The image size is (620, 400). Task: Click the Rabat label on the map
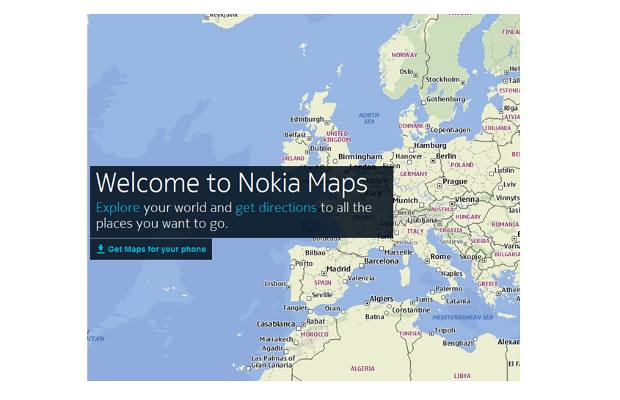[x=316, y=321]
